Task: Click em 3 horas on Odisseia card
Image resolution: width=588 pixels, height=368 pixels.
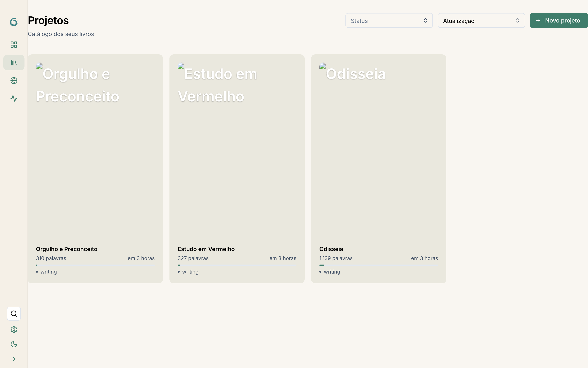Action: point(424,258)
